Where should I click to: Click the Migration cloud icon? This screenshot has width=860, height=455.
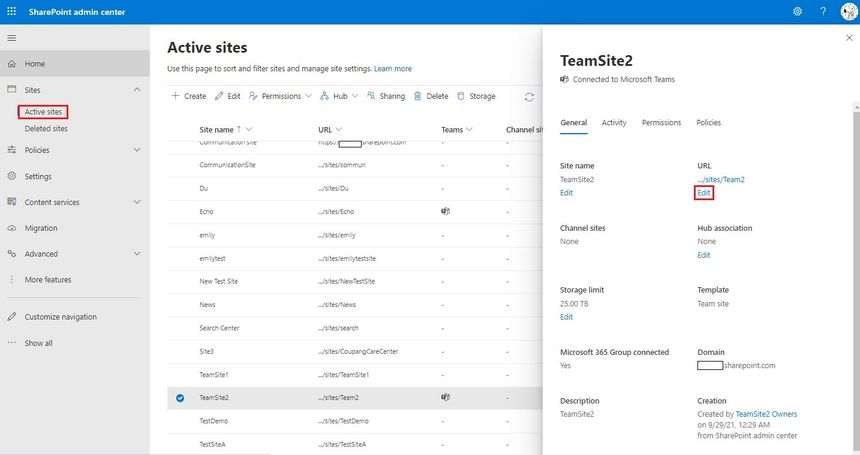12,228
